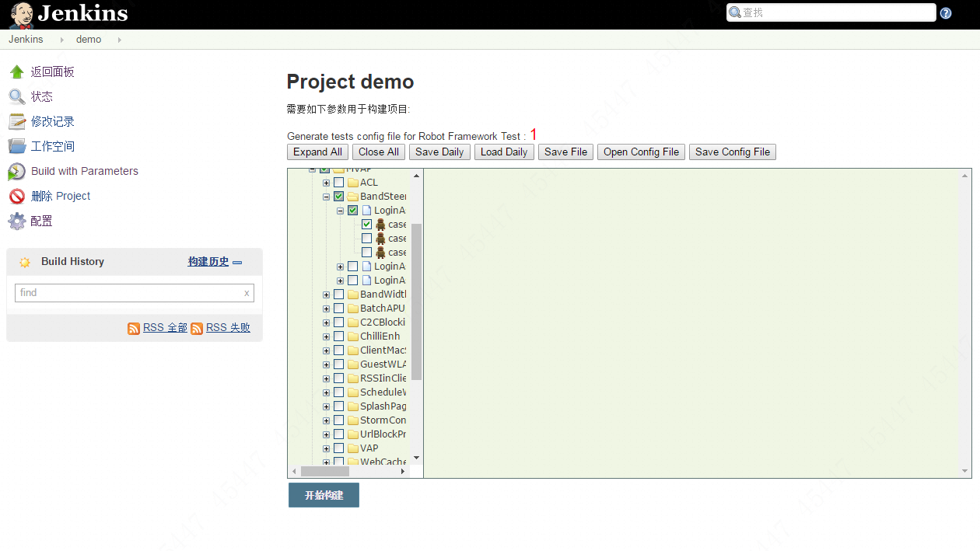This screenshot has height=551, width=980.
Task: Click the red prohibit icon for 删除 Project
Action: tap(16, 197)
